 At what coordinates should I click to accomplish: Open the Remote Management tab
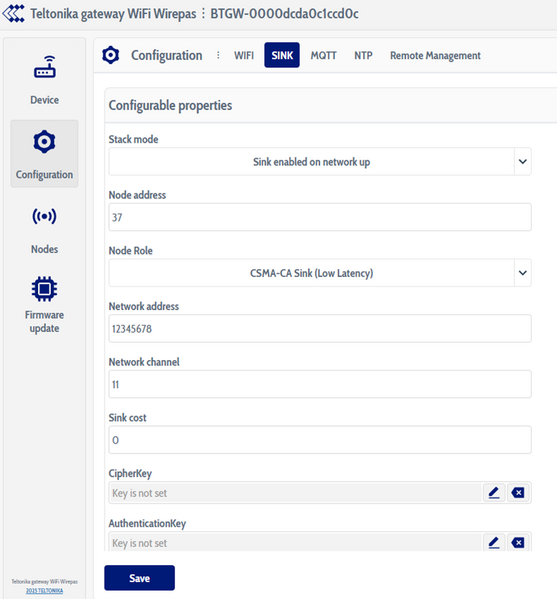click(435, 55)
